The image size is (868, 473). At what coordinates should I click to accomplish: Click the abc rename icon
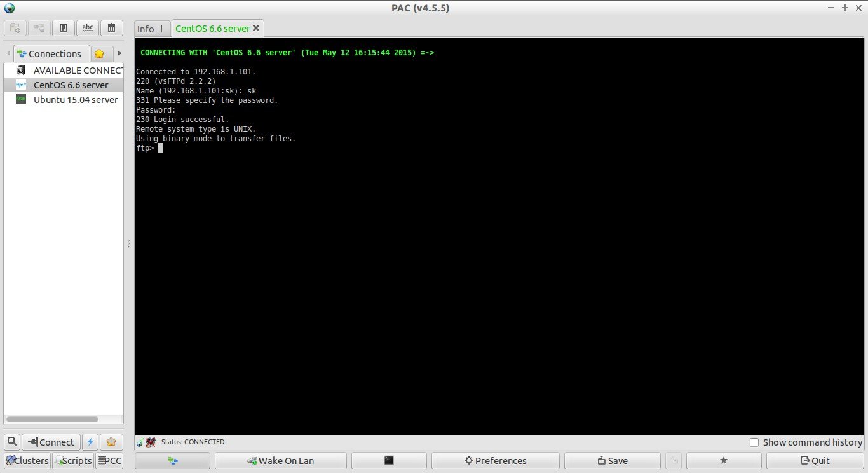(88, 28)
